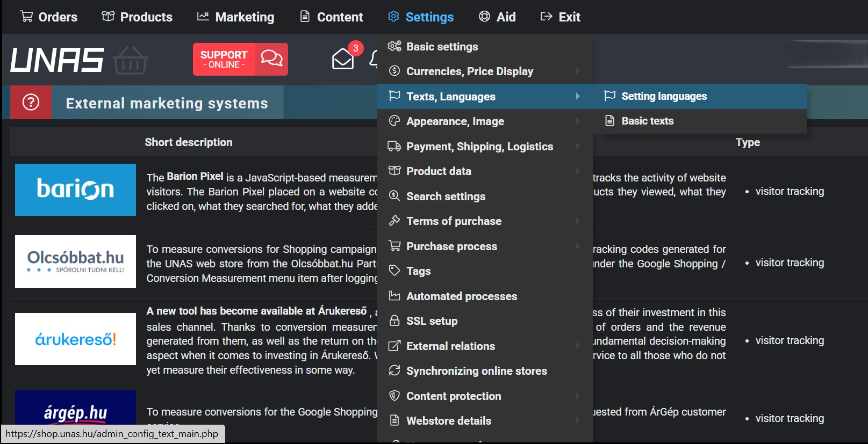The height and width of the screenshot is (444, 868).
Task: Expand the Appearance, Image submenu arrow
Action: (x=578, y=121)
